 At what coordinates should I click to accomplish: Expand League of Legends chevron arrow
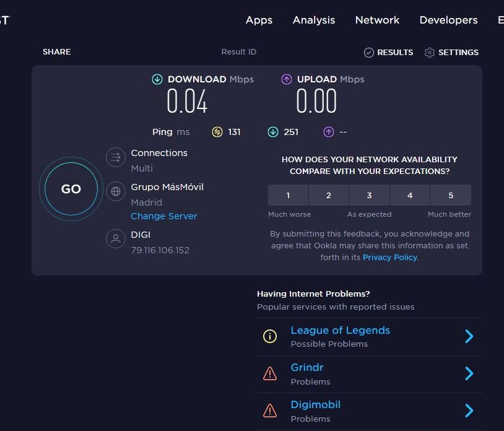[469, 336]
